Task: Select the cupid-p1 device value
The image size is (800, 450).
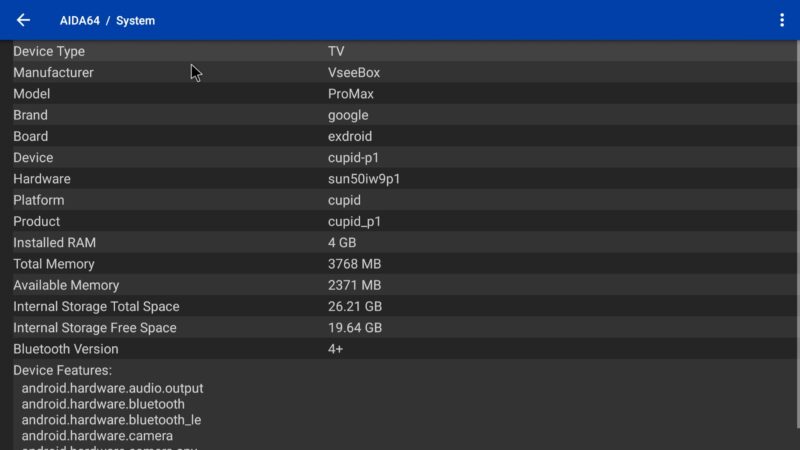Action: [354, 158]
